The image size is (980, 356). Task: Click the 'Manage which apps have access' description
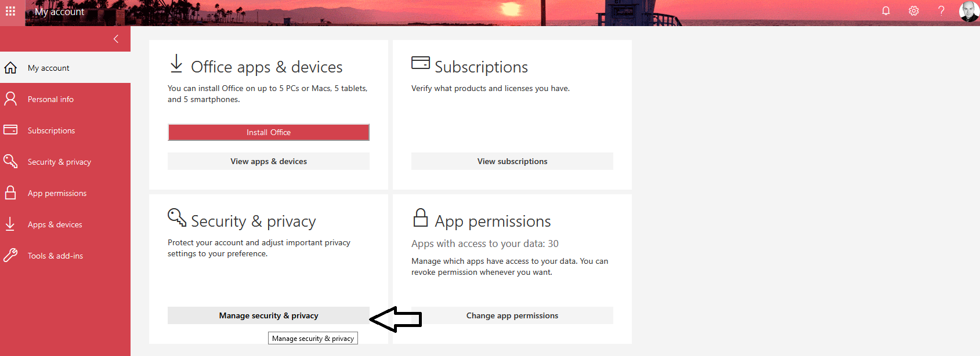510,267
